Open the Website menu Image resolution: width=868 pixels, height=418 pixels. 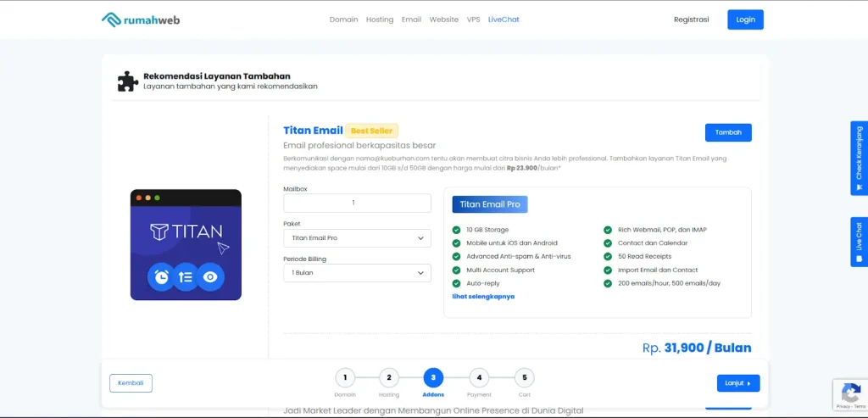[x=444, y=20]
